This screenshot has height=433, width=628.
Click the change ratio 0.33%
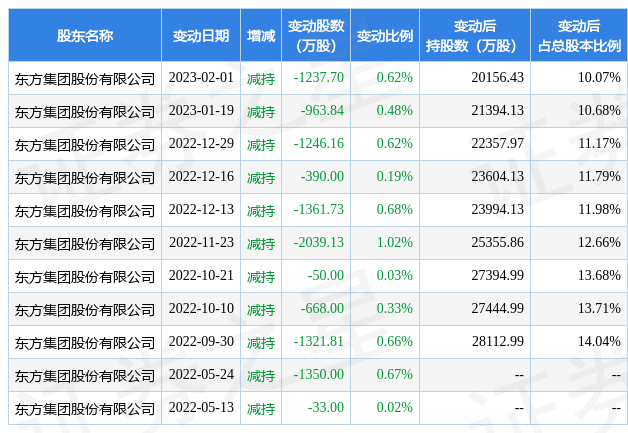point(395,308)
